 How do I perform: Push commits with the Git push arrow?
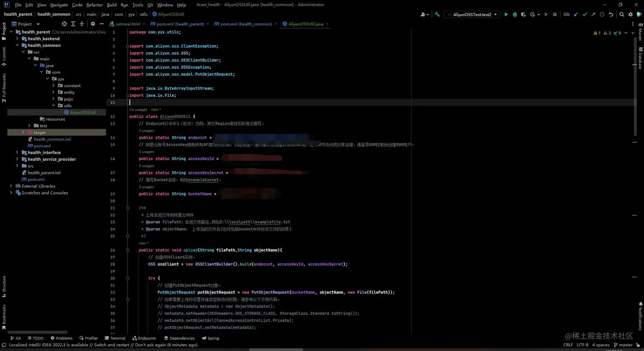[593, 14]
